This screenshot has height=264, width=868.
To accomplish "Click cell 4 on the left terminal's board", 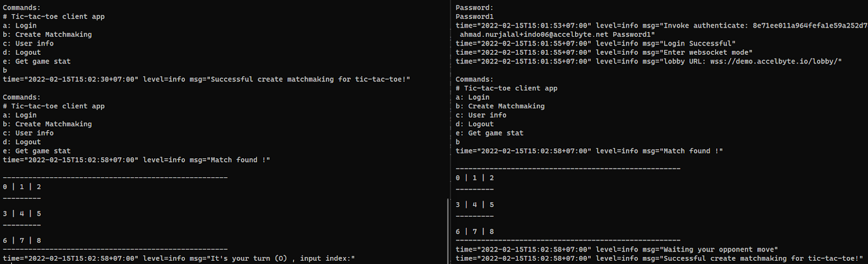I will (22, 214).
